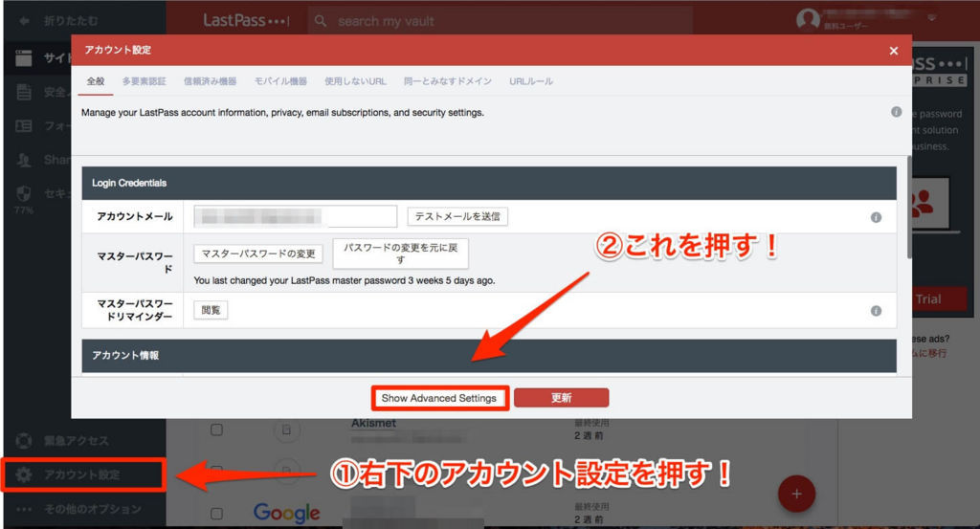This screenshot has width=980, height=529.
Task: Click the 閲覧 button for password reminder
Action: (x=211, y=310)
